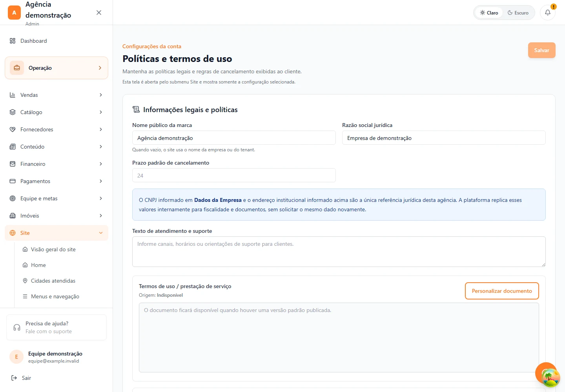The image size is (565, 392).
Task: Click the Equipe e metas target icon
Action: [13, 198]
